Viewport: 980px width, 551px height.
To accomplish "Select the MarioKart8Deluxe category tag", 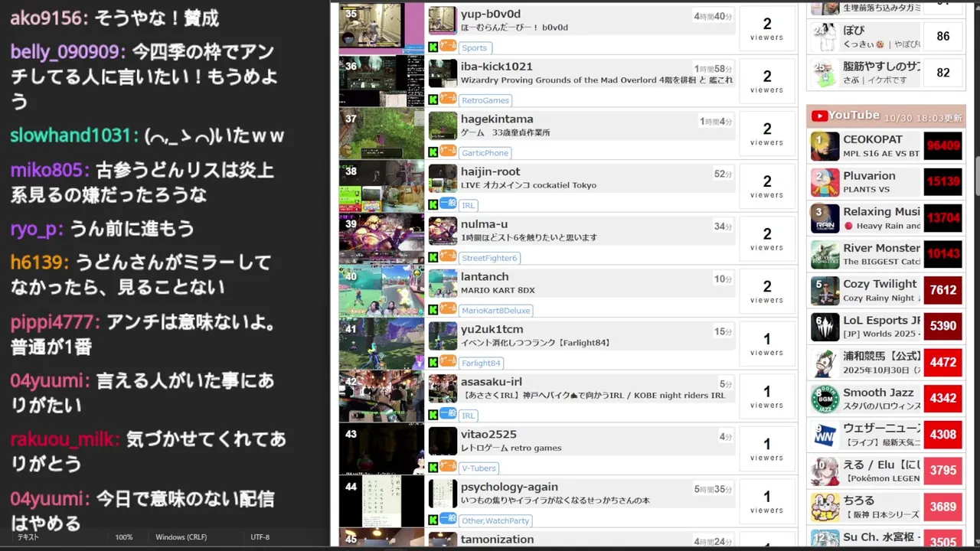I will [495, 311].
